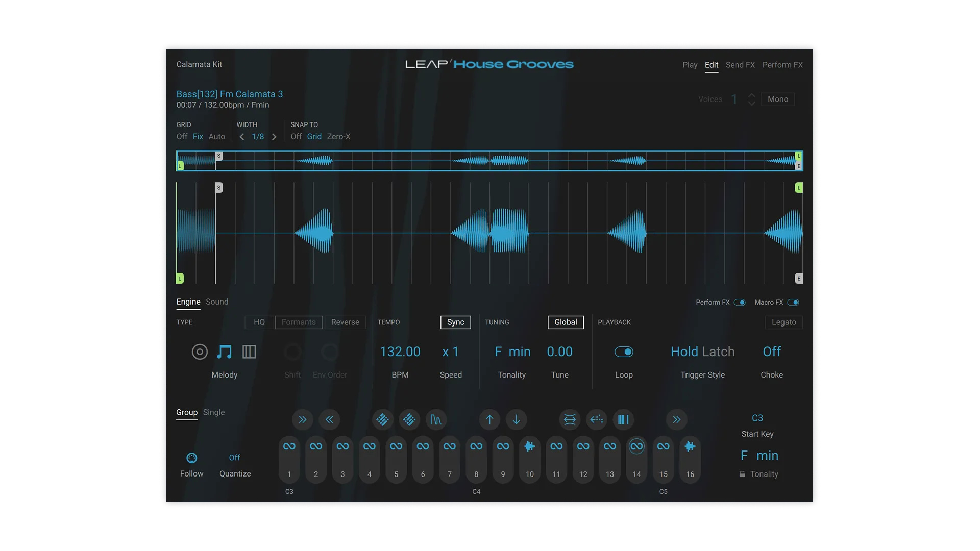Viewport: 980px width, 551px height.
Task: Switch to the Send FX tab
Action: pyautogui.click(x=740, y=65)
